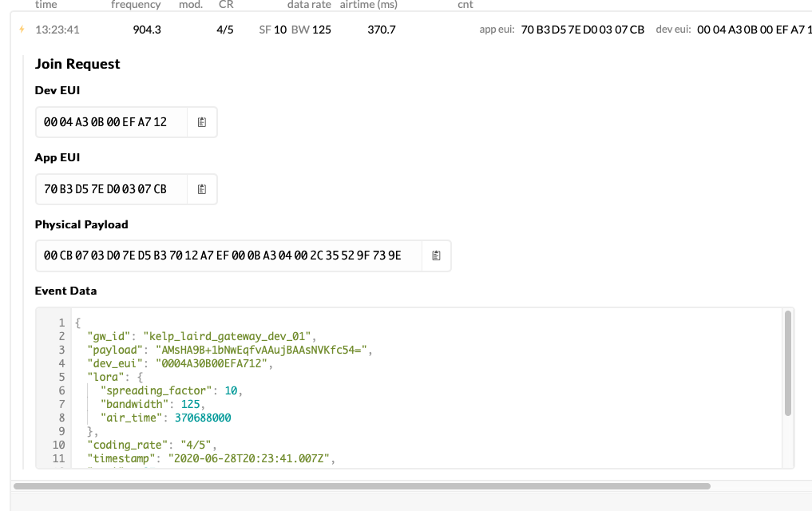812x511 pixels.
Task: Click the lightning bolt icon on the 13:23:41 row
Action: click(22, 30)
